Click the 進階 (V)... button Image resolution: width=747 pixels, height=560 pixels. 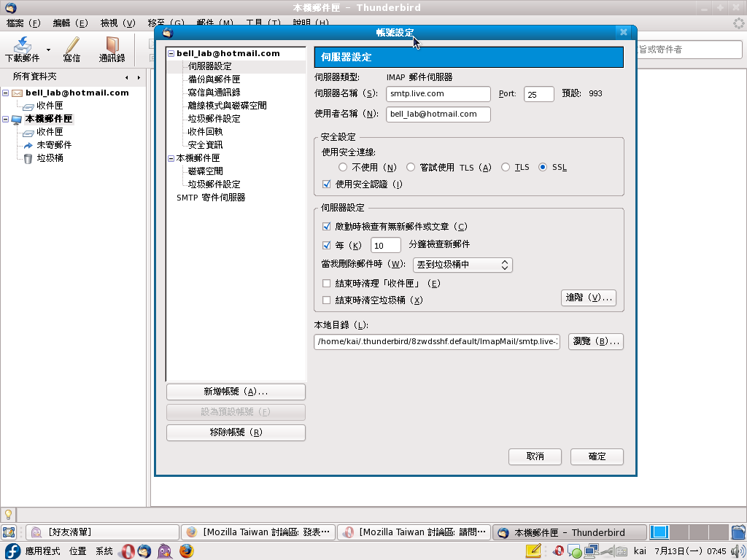pyautogui.click(x=589, y=297)
